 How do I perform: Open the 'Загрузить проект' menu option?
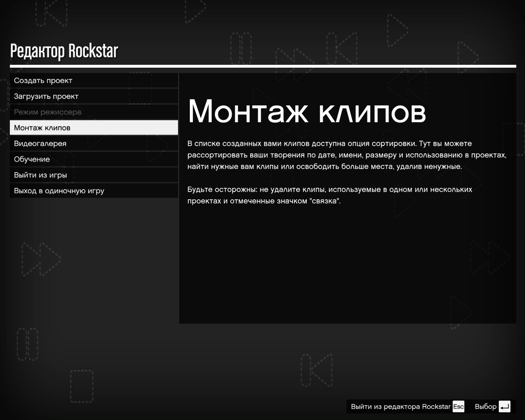(x=94, y=96)
